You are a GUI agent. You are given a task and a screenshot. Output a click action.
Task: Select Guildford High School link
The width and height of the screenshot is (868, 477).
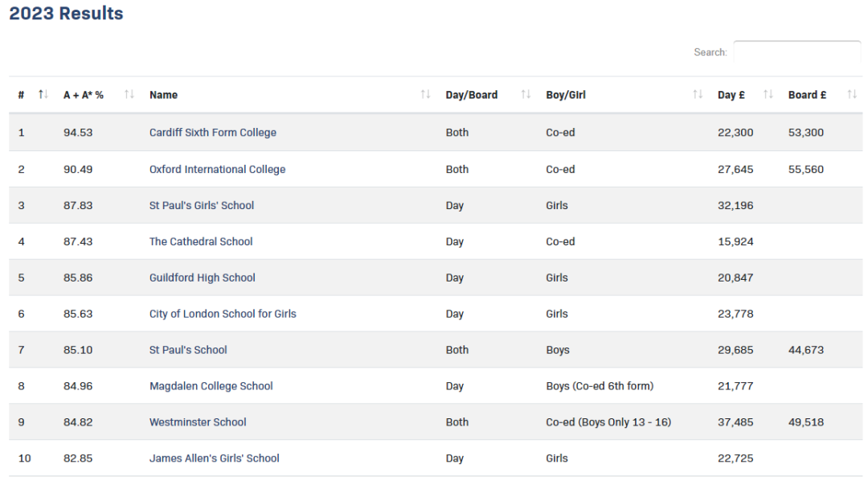click(x=202, y=278)
